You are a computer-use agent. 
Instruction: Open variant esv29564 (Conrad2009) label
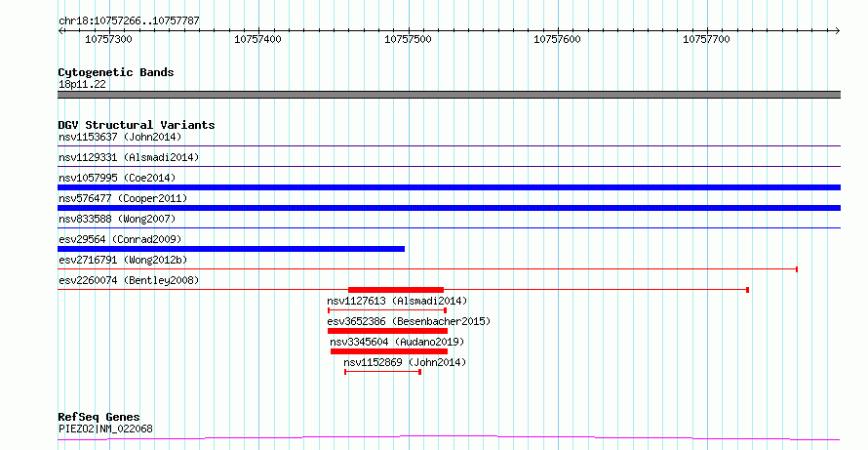pyautogui.click(x=120, y=239)
